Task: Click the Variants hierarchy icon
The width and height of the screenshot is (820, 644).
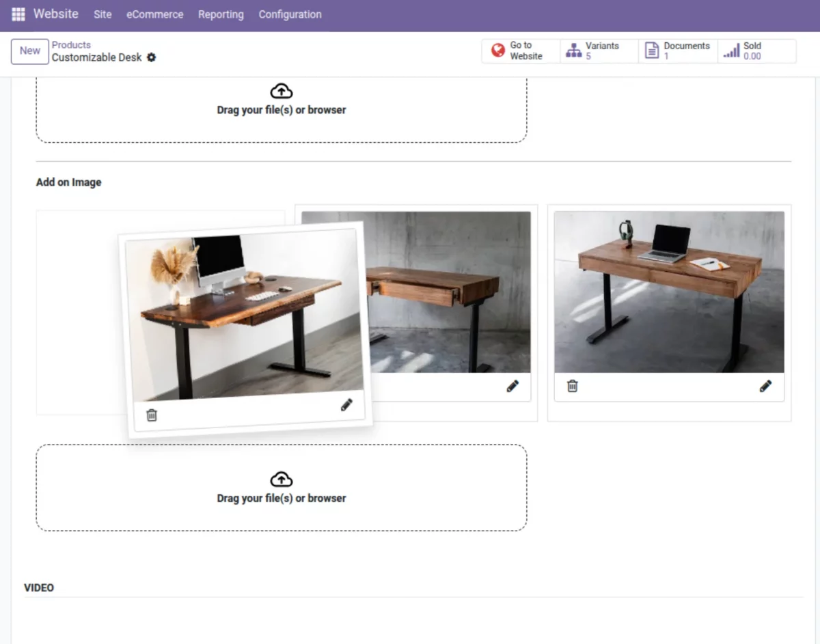Action: coord(574,51)
